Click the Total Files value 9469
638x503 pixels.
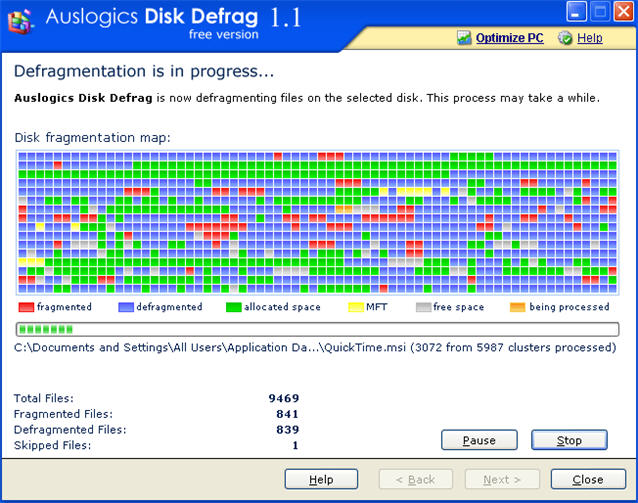coord(284,398)
